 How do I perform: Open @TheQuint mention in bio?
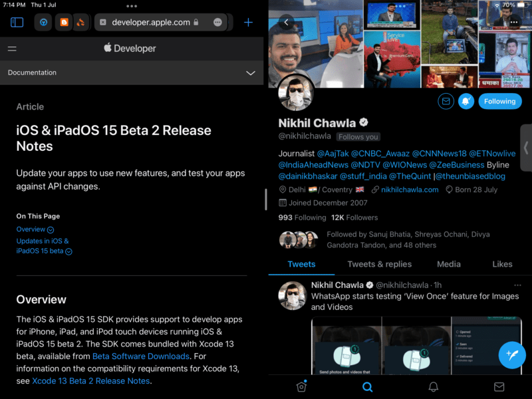(410, 176)
